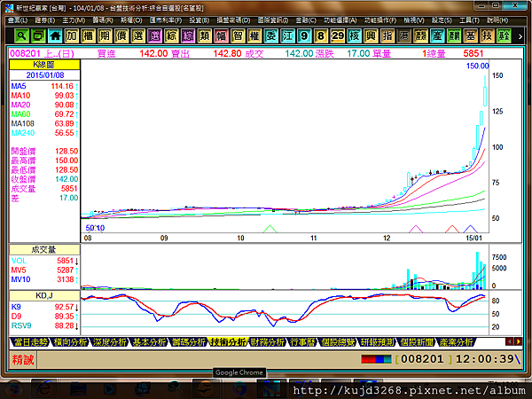Click the K線圖 panel header
Screen dimensions: 532x399
[x=44, y=65]
